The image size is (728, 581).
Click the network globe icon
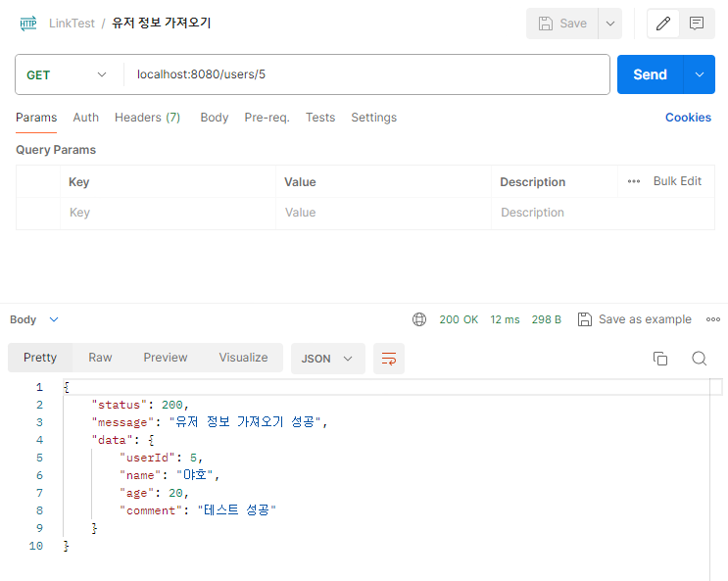click(x=419, y=319)
